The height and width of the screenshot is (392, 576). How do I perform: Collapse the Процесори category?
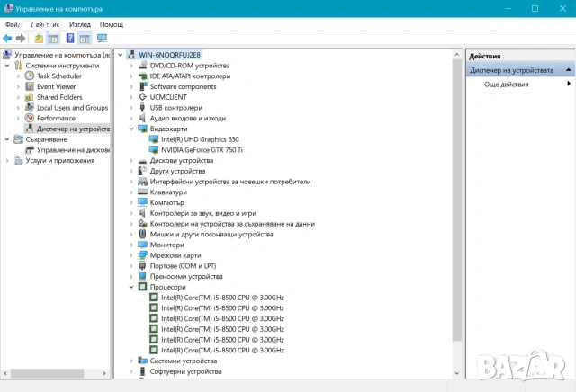[131, 287]
